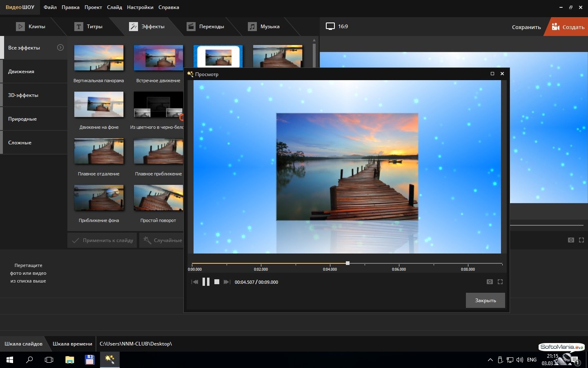Switch to 'Шкала времени' view
588x368 pixels.
[72, 344]
